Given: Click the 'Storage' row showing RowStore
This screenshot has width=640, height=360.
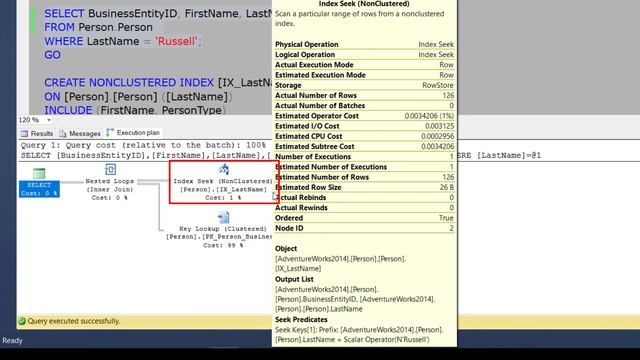Looking at the screenshot, I should tap(364, 85).
